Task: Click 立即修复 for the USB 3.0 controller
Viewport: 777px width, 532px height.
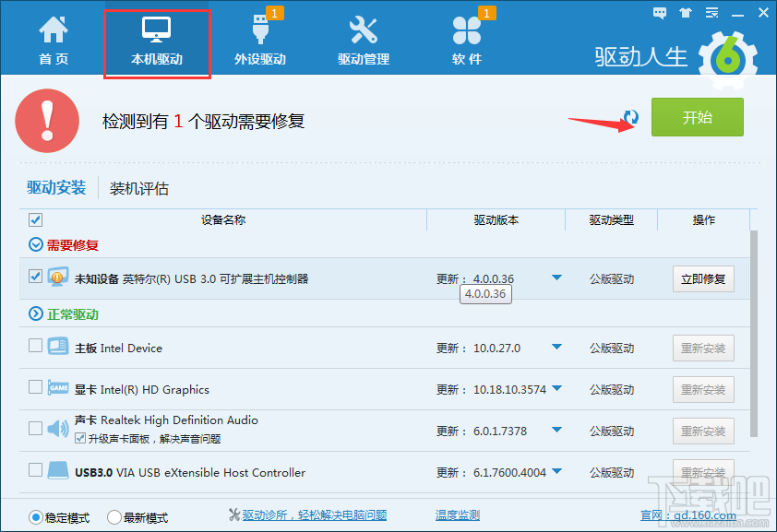Action: tap(703, 279)
